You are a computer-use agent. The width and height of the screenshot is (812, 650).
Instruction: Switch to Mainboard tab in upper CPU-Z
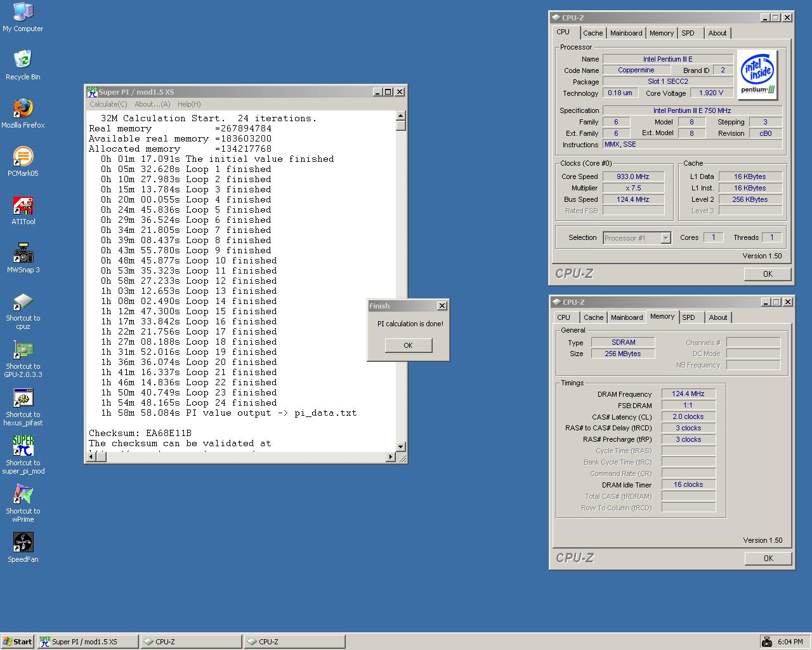[x=626, y=33]
